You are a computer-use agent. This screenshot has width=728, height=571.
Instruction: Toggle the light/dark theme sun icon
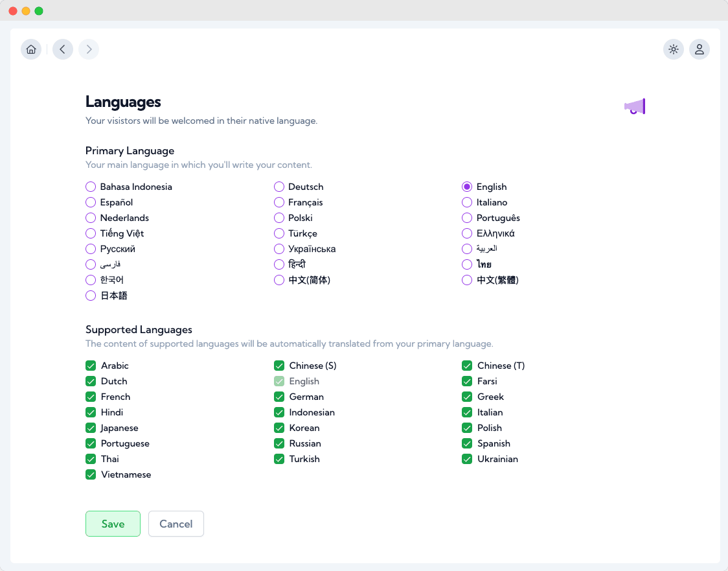674,49
